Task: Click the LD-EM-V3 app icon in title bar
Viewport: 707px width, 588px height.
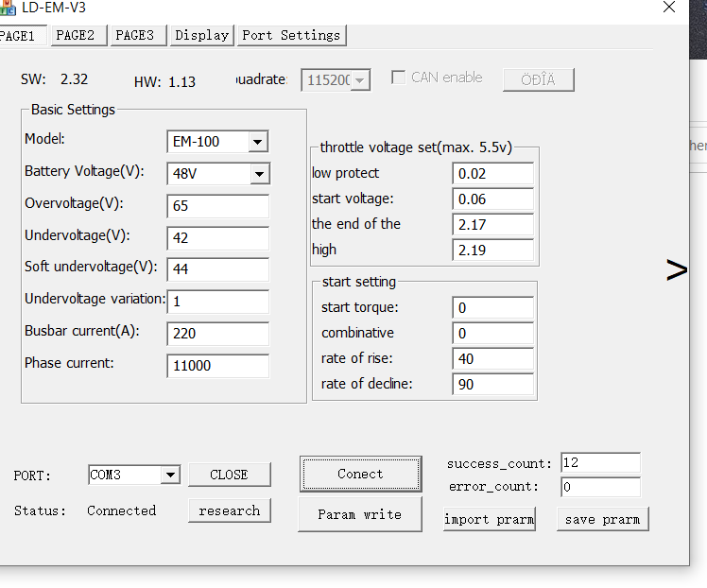Action: point(8,8)
